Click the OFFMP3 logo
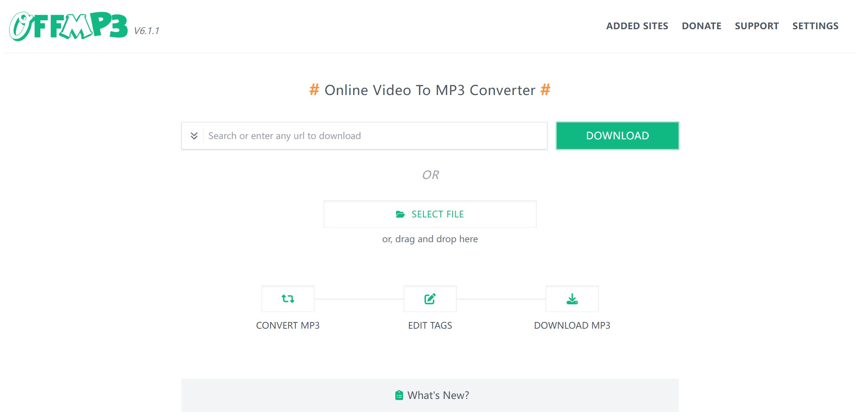The height and width of the screenshot is (420, 868). coord(68,26)
